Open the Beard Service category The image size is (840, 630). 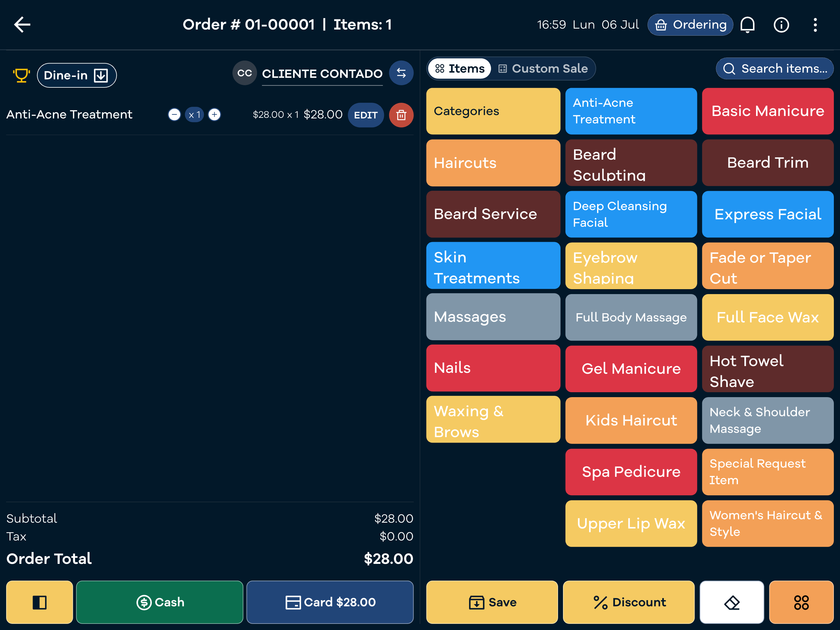[x=493, y=214]
